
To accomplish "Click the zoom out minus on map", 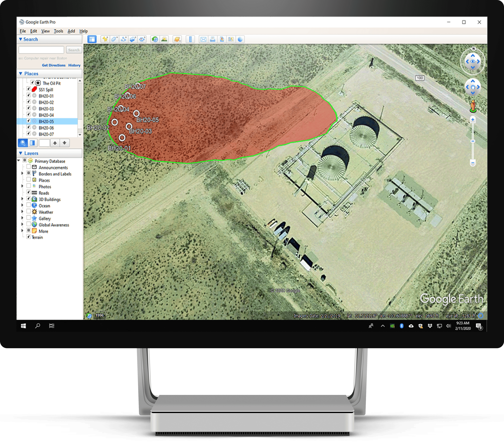I will pos(473,163).
